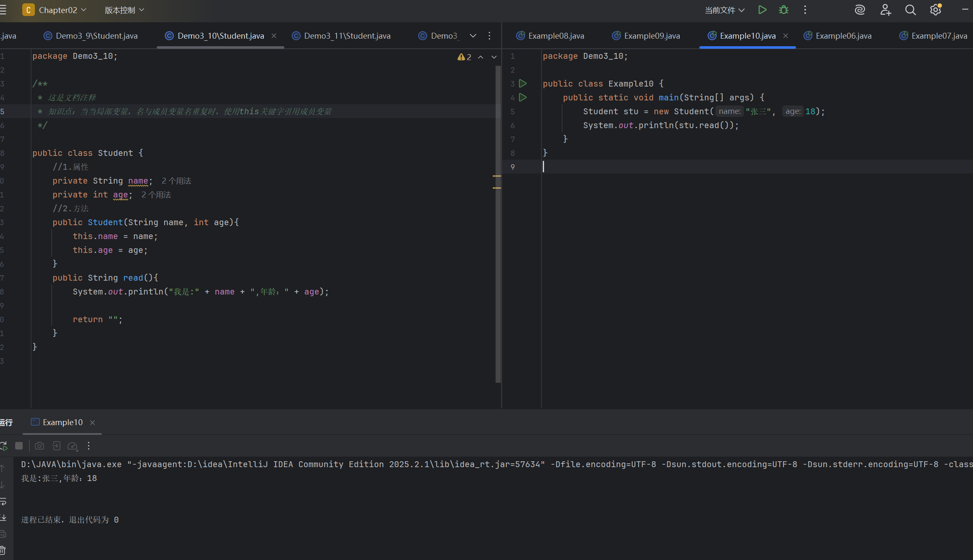
Task: Minimize the IDE window
Action: click(x=965, y=9)
